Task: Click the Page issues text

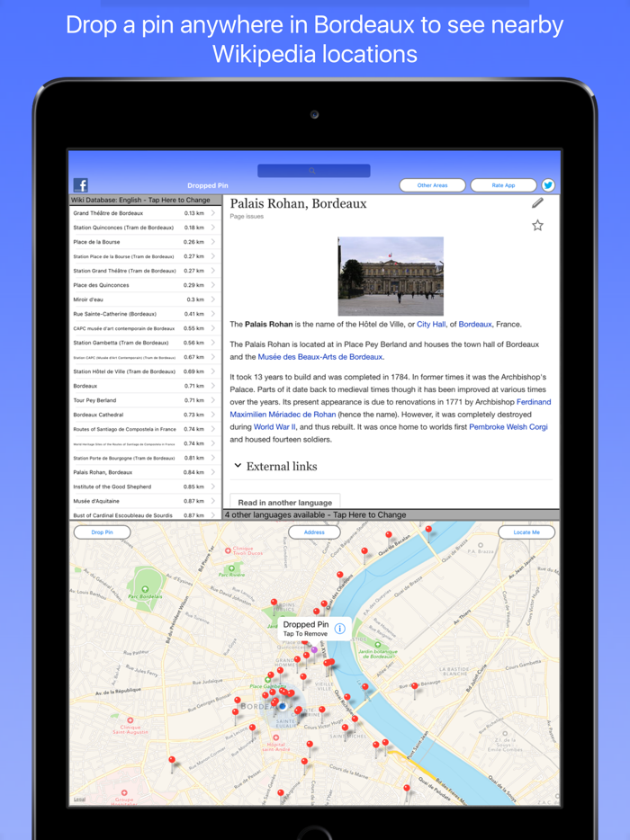Action: [247, 217]
